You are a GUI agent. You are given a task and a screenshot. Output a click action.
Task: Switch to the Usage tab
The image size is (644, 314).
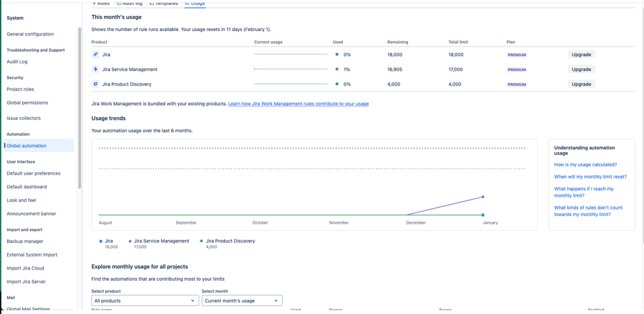pos(195,3)
